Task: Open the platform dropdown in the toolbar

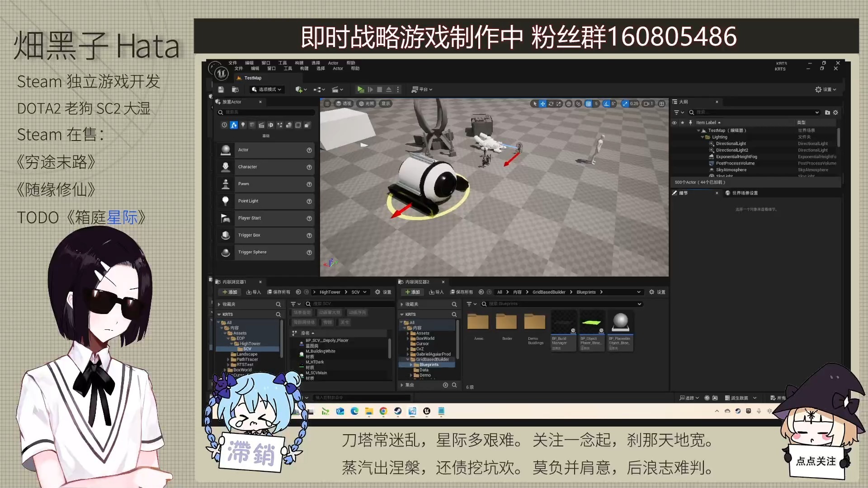Action: (422, 89)
